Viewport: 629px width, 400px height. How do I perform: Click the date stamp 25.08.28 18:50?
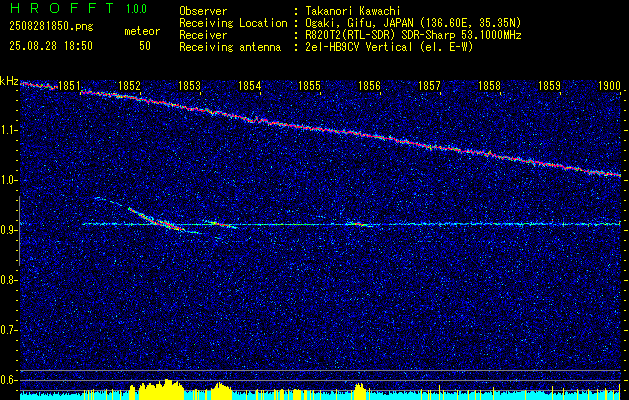click(51, 46)
